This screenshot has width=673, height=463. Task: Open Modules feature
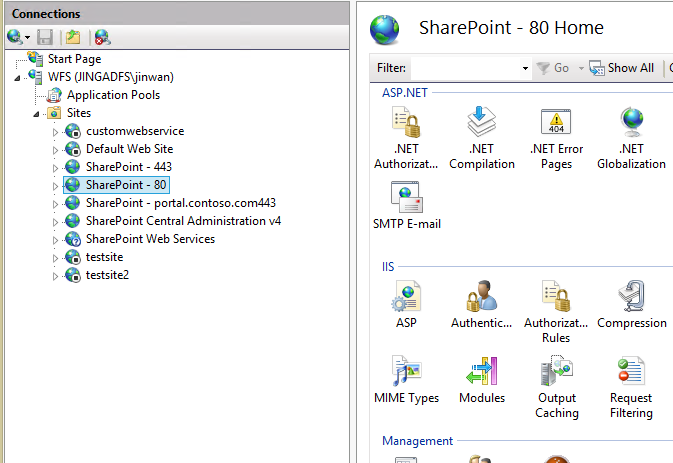(482, 380)
